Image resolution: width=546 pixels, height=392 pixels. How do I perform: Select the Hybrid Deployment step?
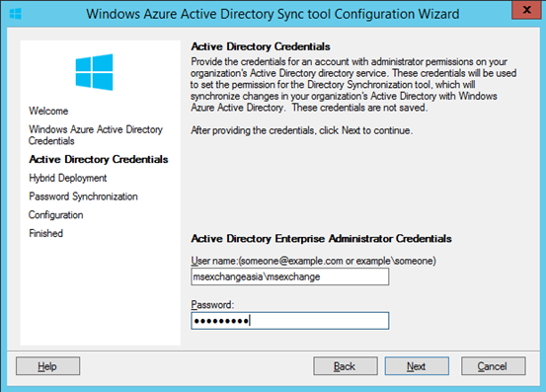[x=67, y=178]
